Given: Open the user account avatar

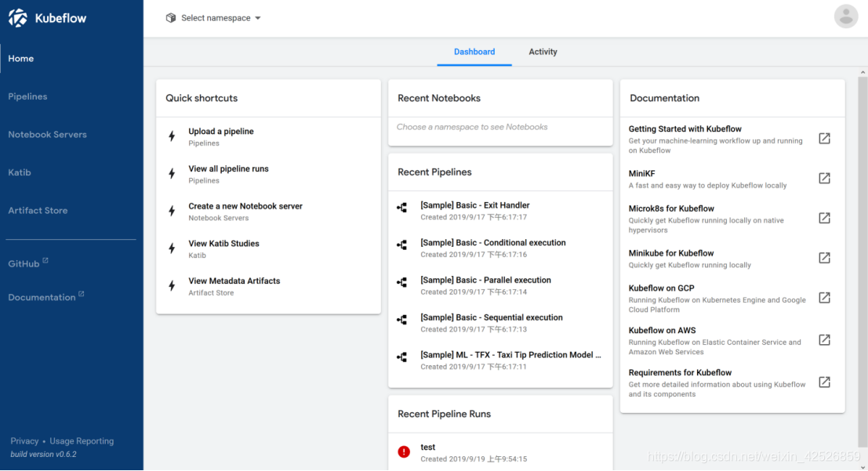Looking at the screenshot, I should click(x=846, y=16).
